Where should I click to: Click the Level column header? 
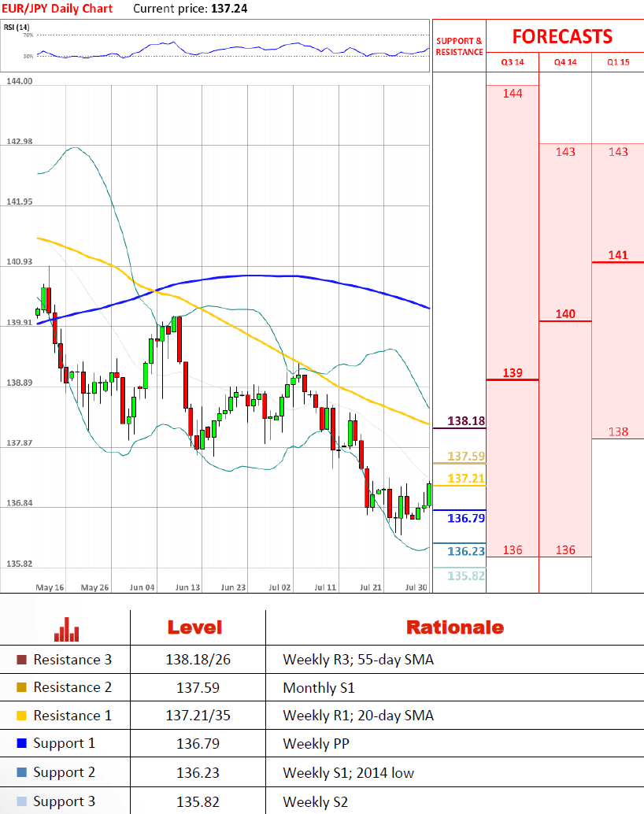[194, 627]
